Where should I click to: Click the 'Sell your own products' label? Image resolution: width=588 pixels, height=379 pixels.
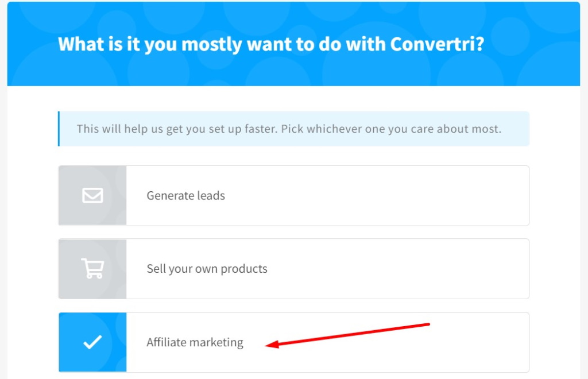pyautogui.click(x=207, y=269)
